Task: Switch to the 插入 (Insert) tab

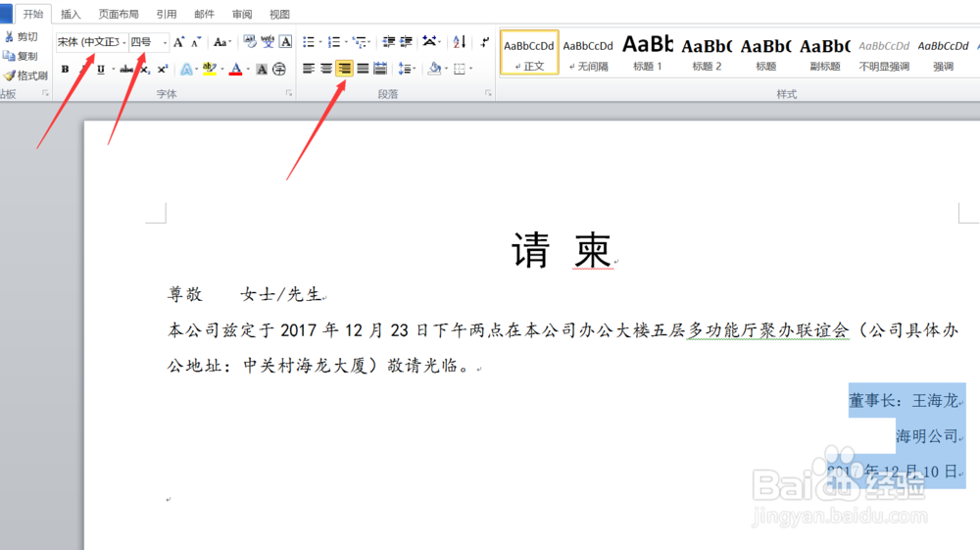Action: pos(71,14)
